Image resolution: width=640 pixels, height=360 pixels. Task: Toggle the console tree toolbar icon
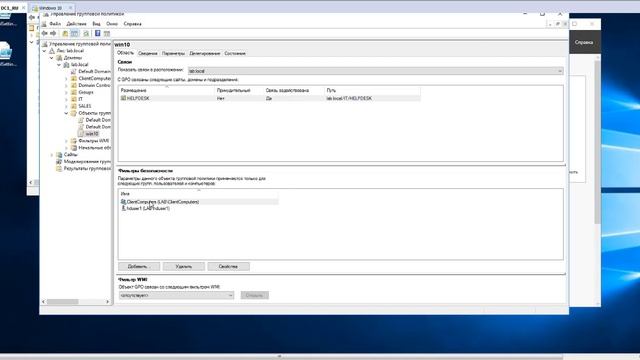coord(75,33)
